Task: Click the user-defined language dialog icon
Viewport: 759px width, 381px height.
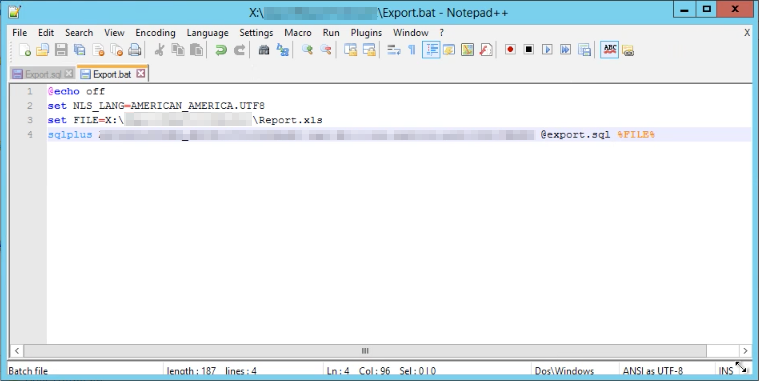Action: pyautogui.click(x=449, y=50)
